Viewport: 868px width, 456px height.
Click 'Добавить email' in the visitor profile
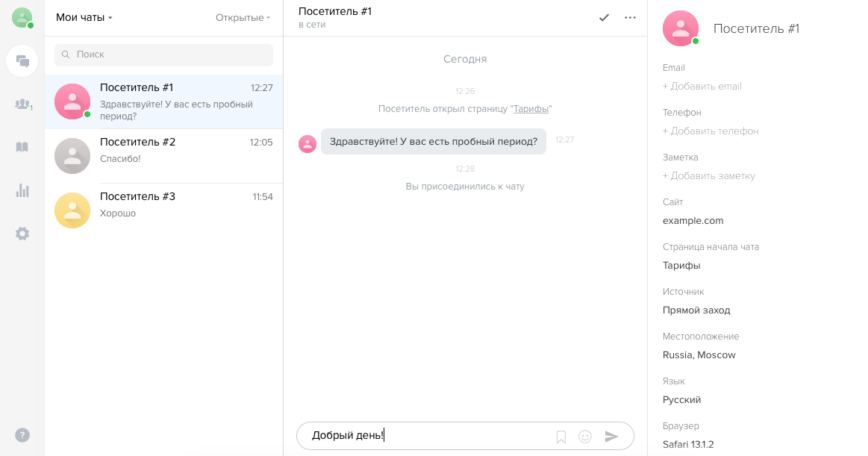point(700,86)
